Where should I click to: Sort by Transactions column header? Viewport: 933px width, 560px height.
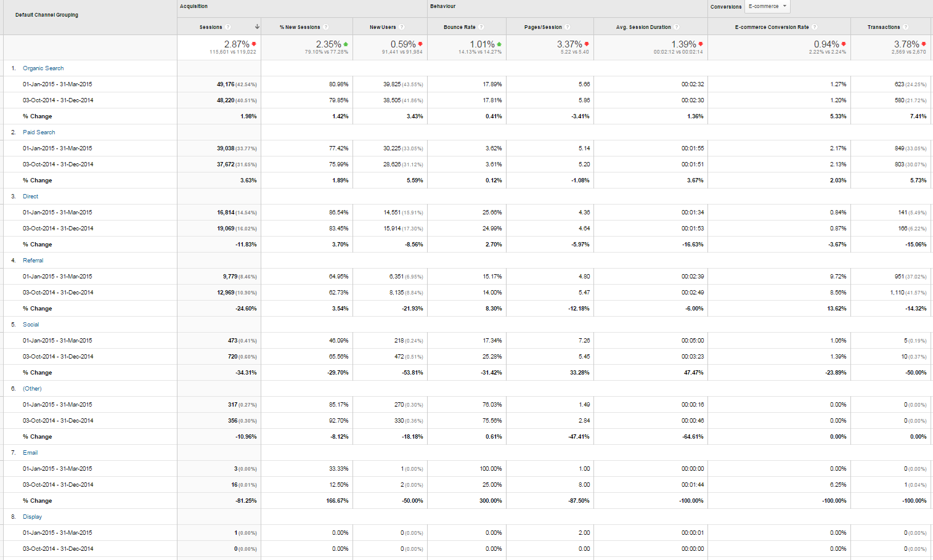(884, 27)
